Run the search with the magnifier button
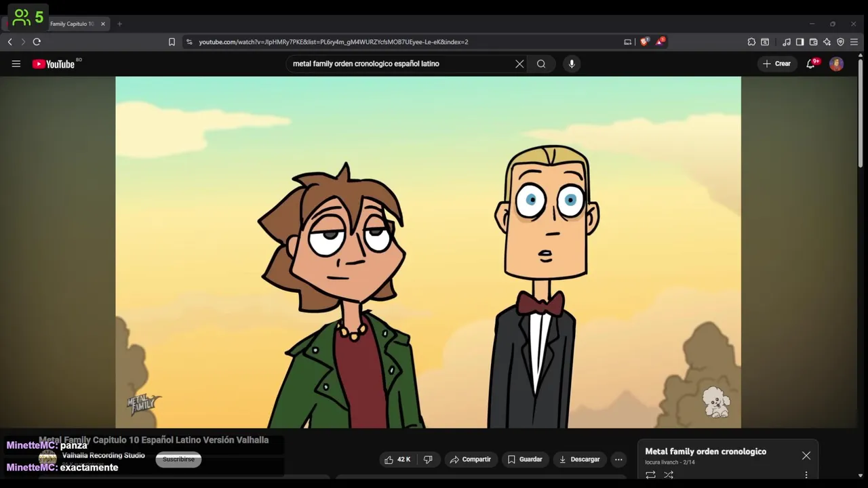 click(x=541, y=64)
